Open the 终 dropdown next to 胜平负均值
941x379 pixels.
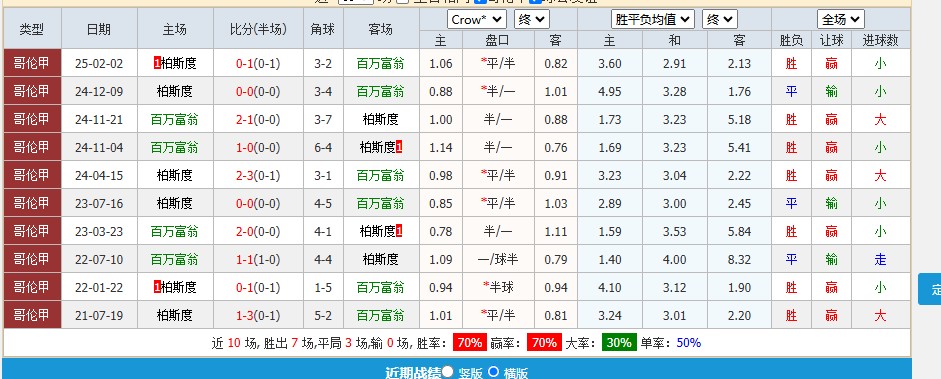click(x=720, y=20)
